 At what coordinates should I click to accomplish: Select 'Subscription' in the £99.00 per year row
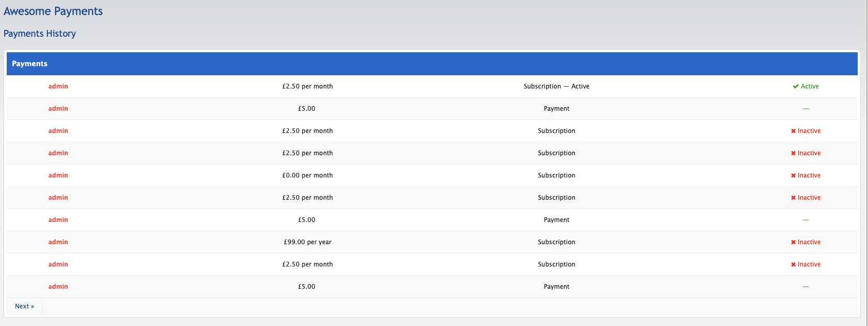point(556,242)
